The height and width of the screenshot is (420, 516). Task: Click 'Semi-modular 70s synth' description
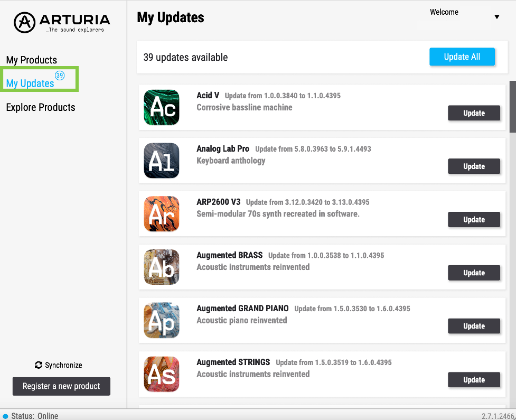tap(278, 214)
